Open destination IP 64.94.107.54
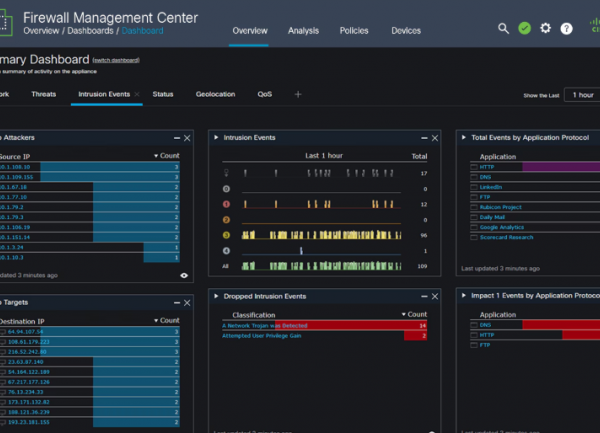 tap(26, 332)
